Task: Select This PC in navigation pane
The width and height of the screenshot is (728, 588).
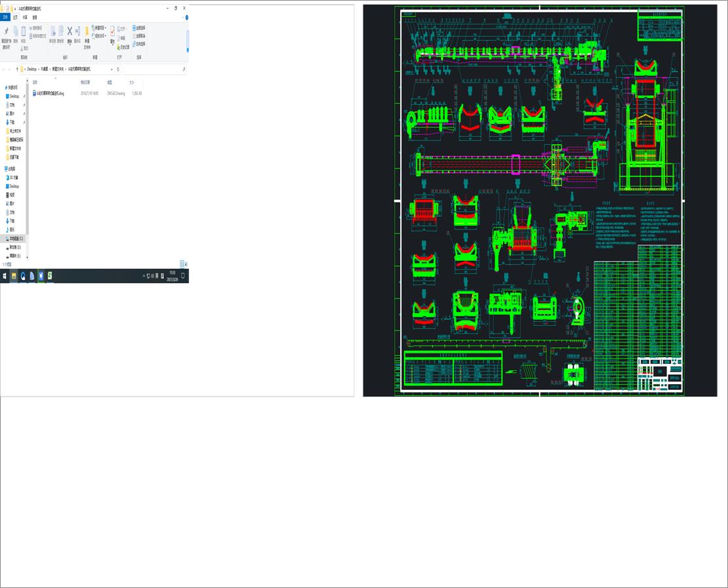Action: 11,169
